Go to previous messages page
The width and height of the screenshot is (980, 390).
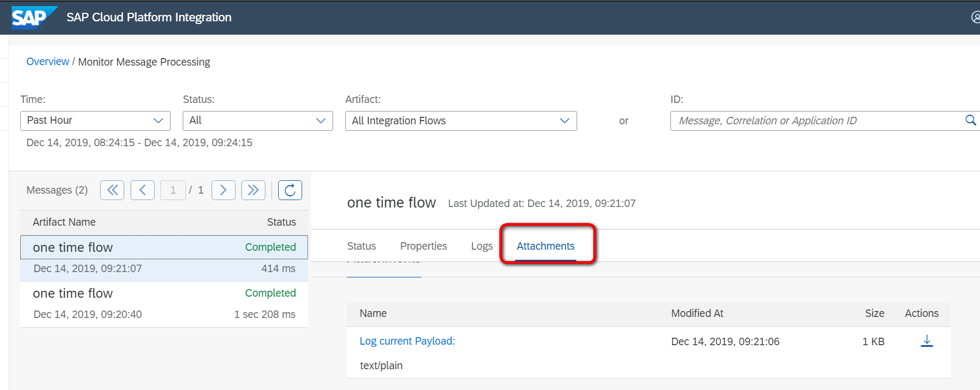tap(142, 190)
